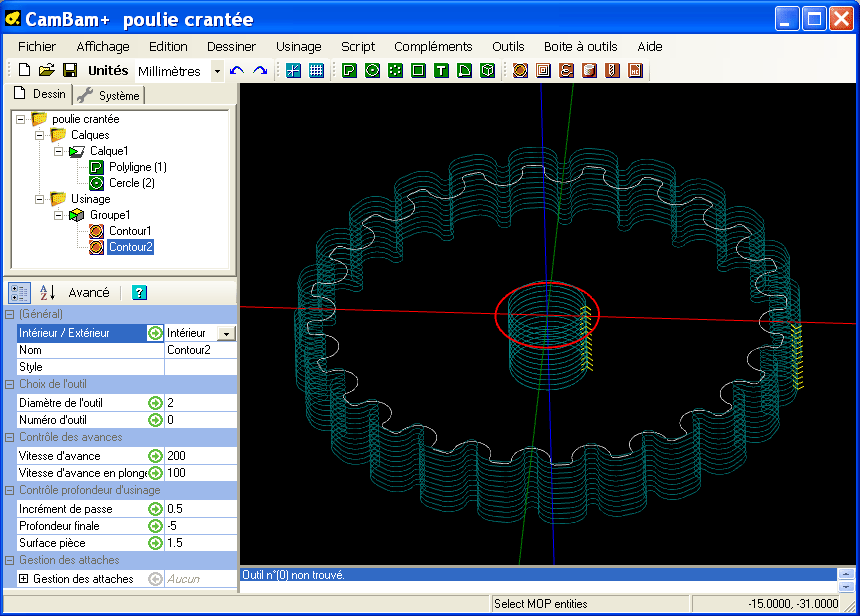Select Polyligne (1) in the tree
This screenshot has width=860, height=616.
pyautogui.click(x=137, y=167)
